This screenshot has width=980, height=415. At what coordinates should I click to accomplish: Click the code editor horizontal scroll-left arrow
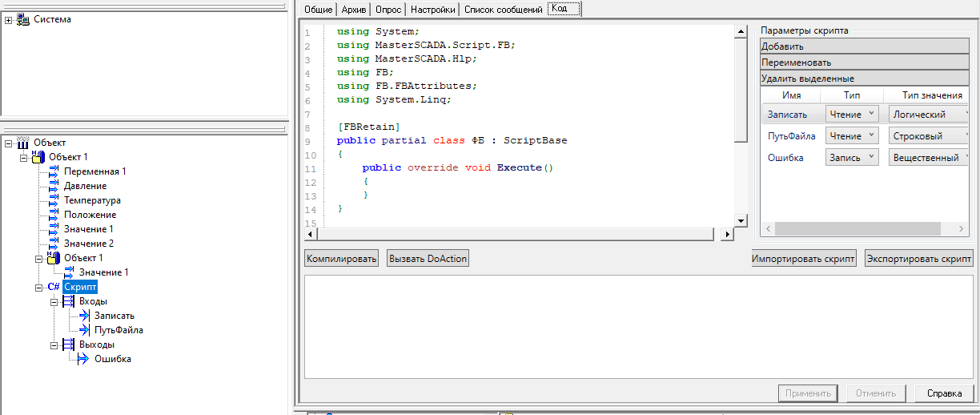pyautogui.click(x=311, y=235)
